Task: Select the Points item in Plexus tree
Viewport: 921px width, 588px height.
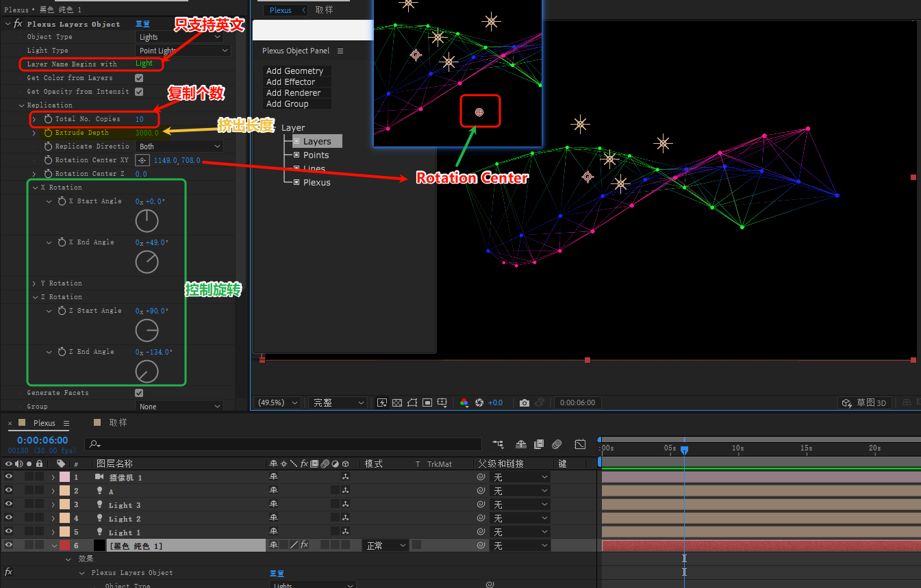Action: (x=316, y=155)
